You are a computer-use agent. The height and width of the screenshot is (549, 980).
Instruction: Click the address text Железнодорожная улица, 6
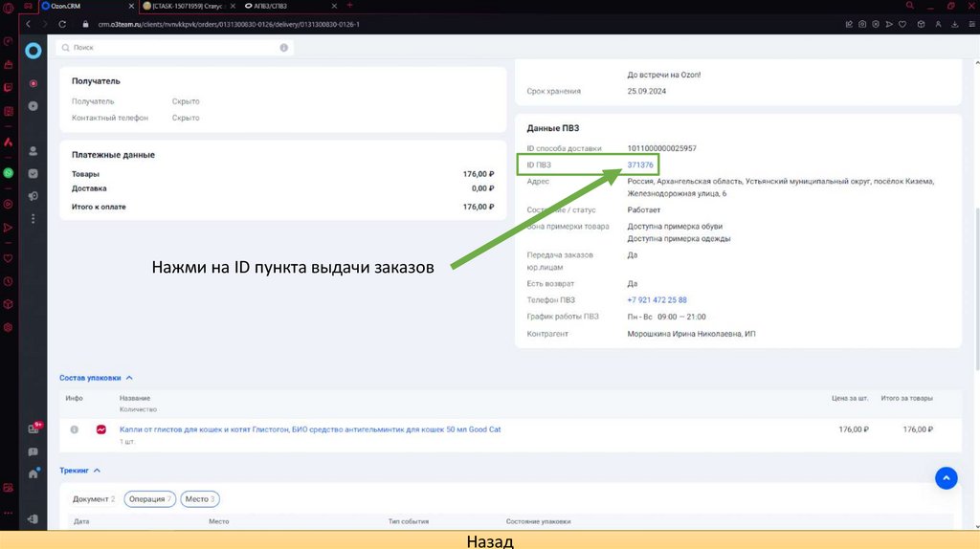pos(677,193)
